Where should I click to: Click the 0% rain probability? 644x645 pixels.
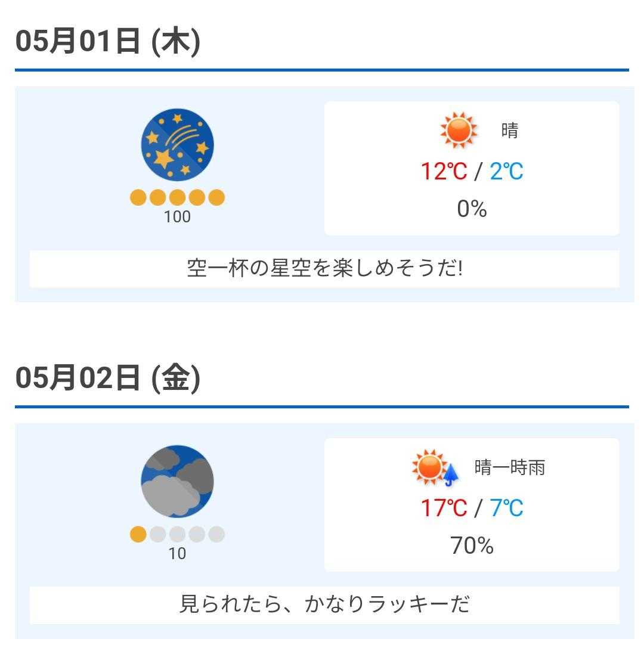(x=472, y=209)
